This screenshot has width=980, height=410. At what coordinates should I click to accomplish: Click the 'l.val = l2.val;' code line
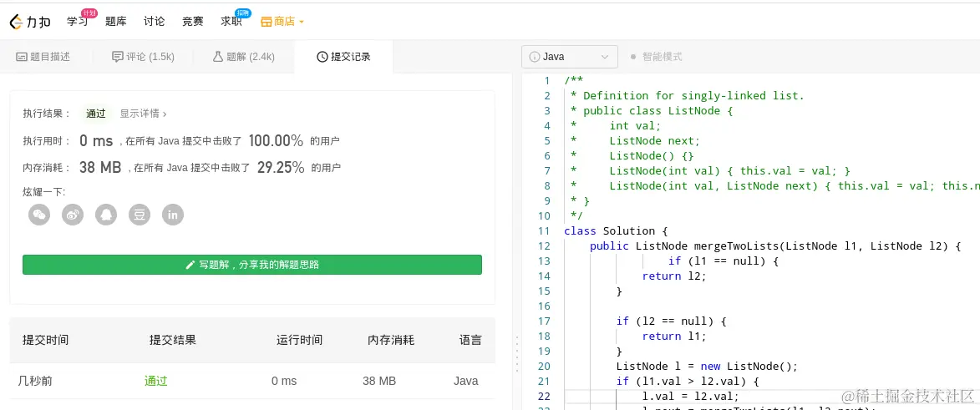point(691,396)
